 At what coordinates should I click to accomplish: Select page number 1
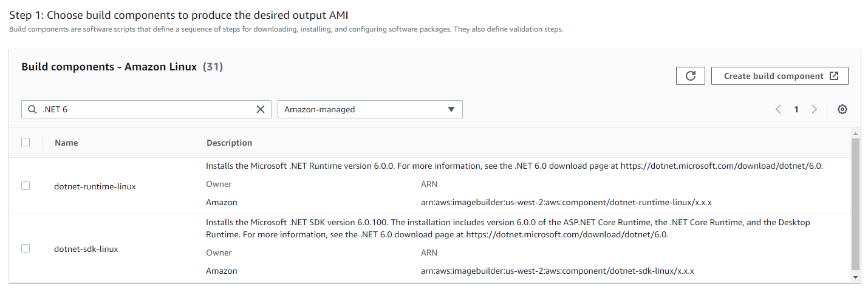pos(796,109)
